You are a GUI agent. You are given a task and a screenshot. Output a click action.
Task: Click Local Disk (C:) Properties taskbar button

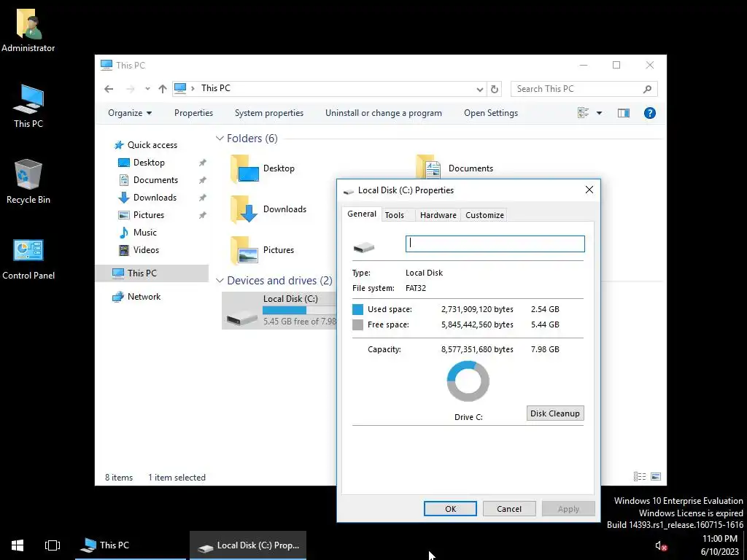coord(248,545)
